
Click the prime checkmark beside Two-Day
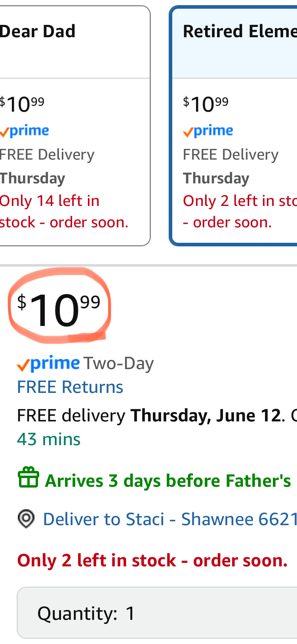23,365
